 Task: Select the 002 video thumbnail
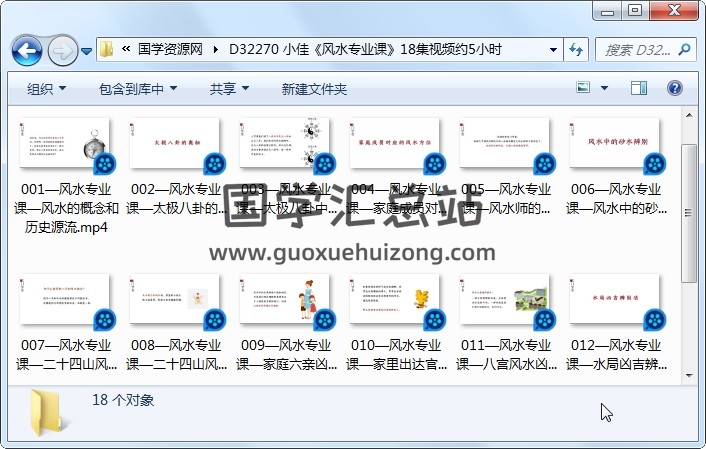click(176, 145)
